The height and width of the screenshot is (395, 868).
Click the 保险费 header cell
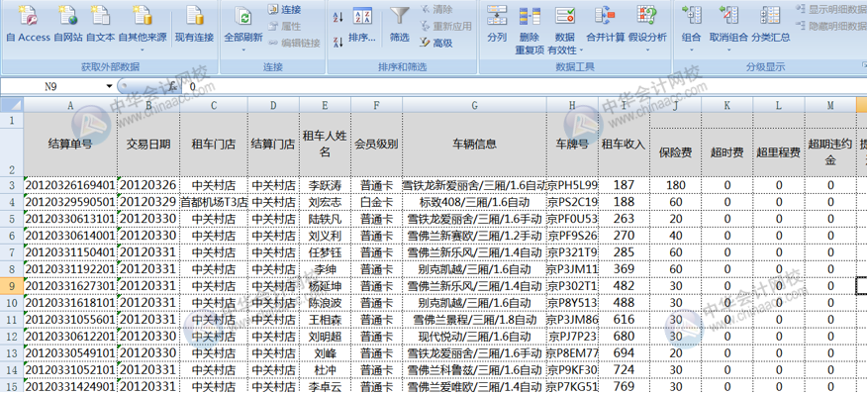[676, 152]
